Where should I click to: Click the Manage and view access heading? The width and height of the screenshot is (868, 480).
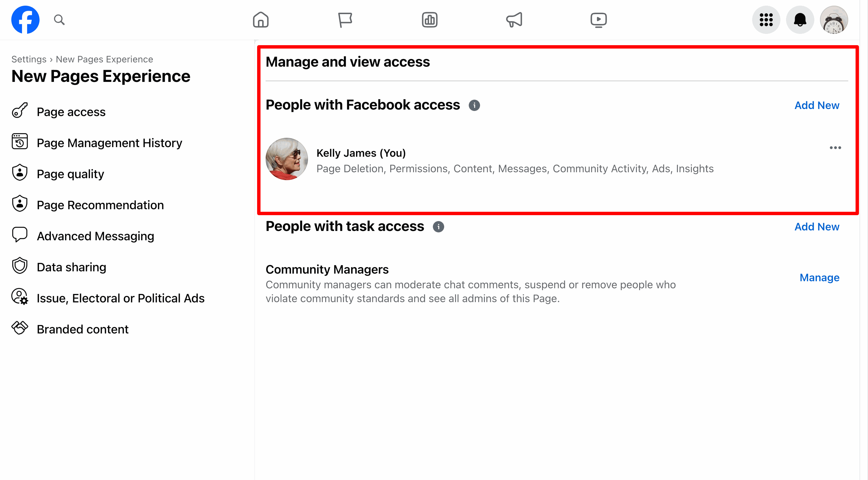click(x=348, y=62)
